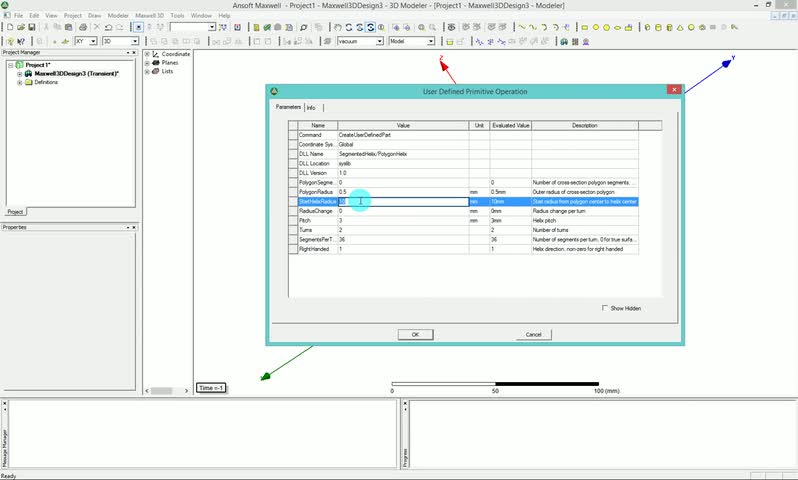Open the Draw menu
Screen dimensions: 798x480
(95, 16)
